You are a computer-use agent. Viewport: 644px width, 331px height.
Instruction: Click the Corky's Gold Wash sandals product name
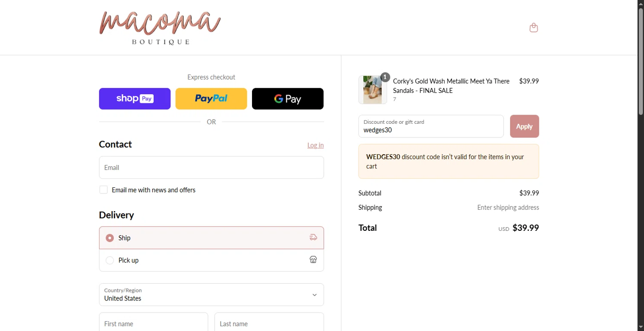(x=451, y=86)
